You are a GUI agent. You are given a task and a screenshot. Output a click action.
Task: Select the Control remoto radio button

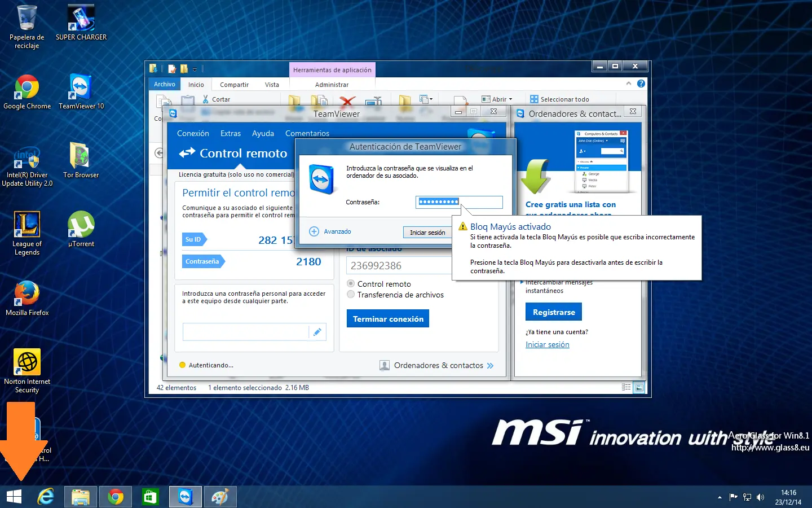(351, 283)
